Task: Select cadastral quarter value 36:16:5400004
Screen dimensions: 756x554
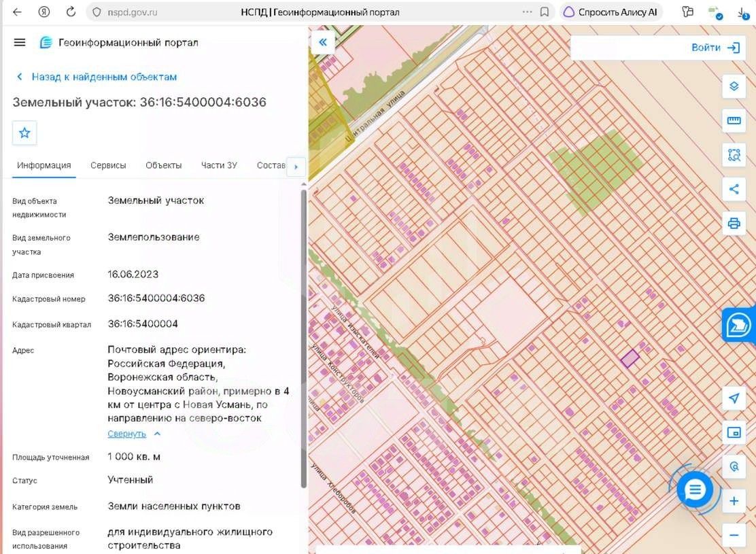Action: click(x=143, y=324)
